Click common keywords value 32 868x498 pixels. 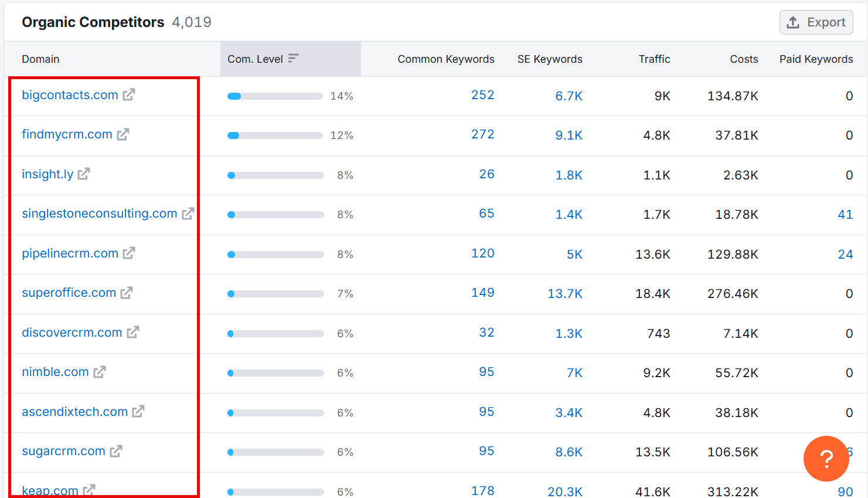click(486, 333)
